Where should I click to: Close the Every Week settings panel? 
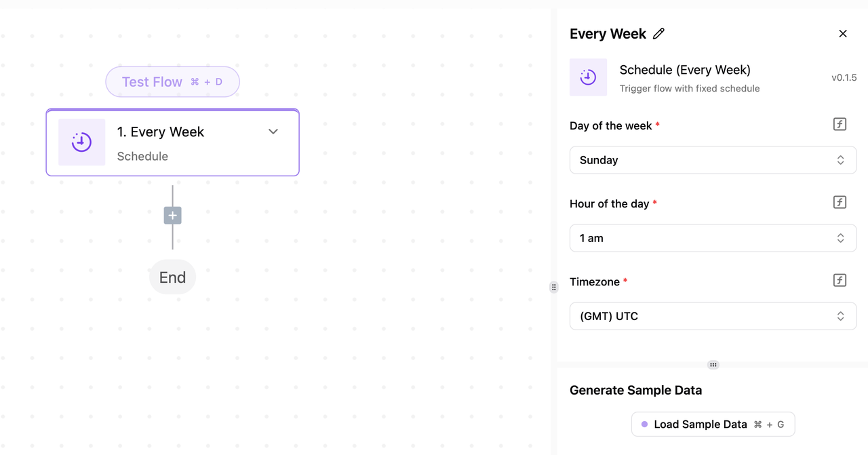coord(843,34)
